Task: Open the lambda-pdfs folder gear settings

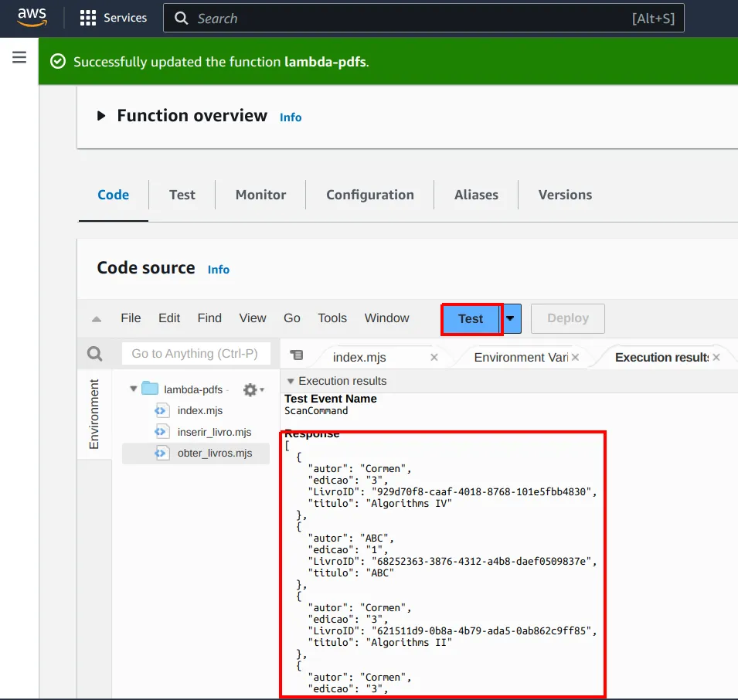Action: pos(253,389)
